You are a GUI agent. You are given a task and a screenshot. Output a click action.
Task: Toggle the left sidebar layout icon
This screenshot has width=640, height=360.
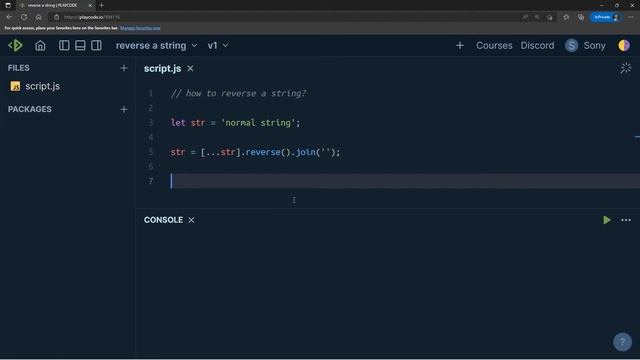pos(64,45)
